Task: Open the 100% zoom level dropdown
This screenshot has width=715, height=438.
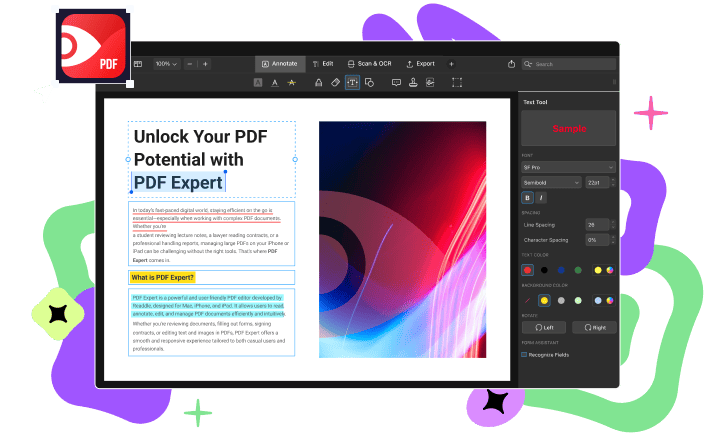Action: pyautogui.click(x=165, y=63)
